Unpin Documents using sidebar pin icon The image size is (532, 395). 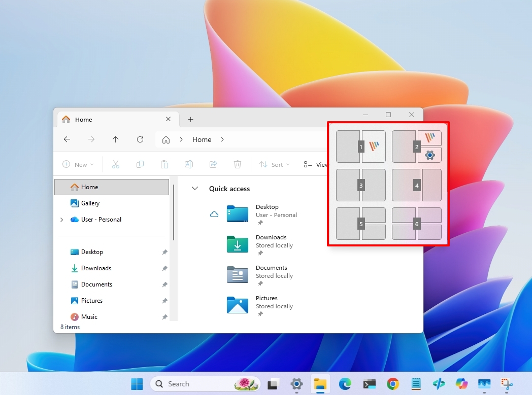coord(164,284)
